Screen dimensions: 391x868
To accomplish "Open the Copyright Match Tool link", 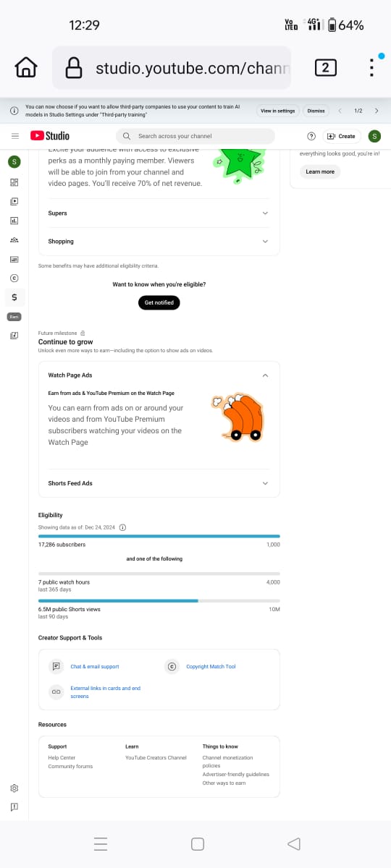I will (211, 667).
